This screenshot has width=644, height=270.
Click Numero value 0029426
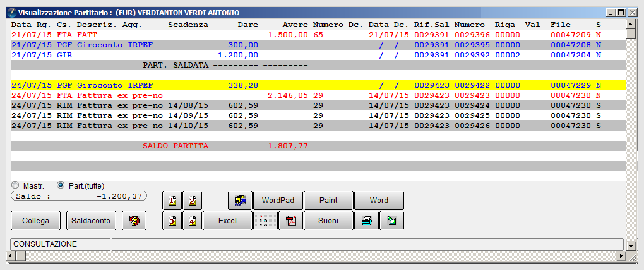coord(472,126)
